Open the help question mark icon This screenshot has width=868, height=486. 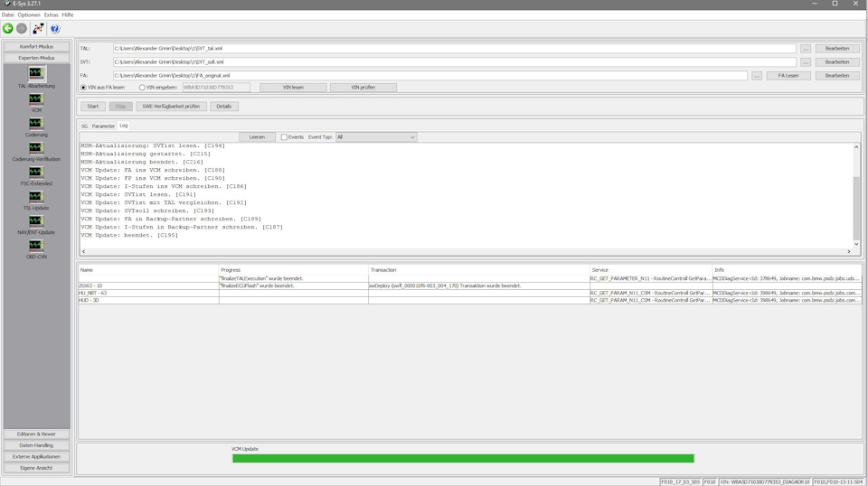[x=55, y=28]
